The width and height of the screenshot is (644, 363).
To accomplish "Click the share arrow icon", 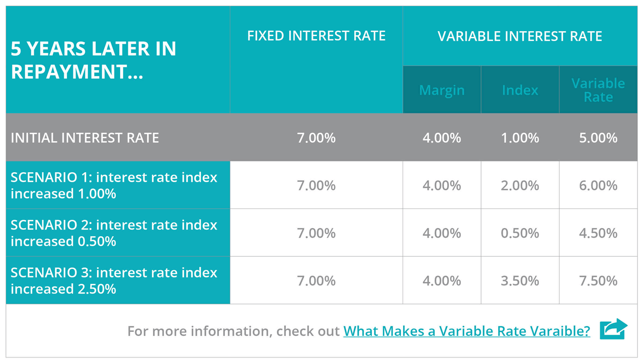I will tap(613, 329).
